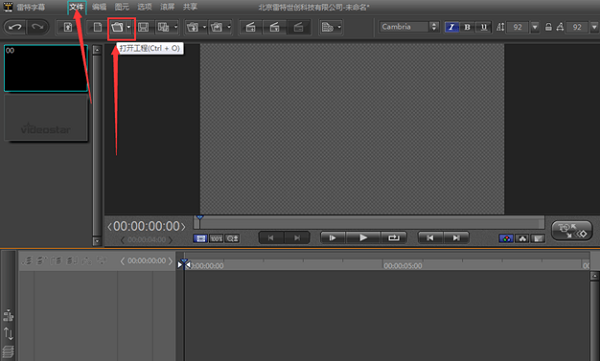Open the 滚屏 menu

(x=167, y=7)
